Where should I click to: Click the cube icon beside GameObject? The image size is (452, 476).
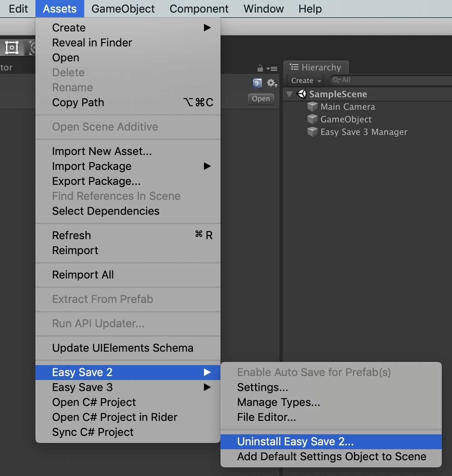(x=313, y=119)
